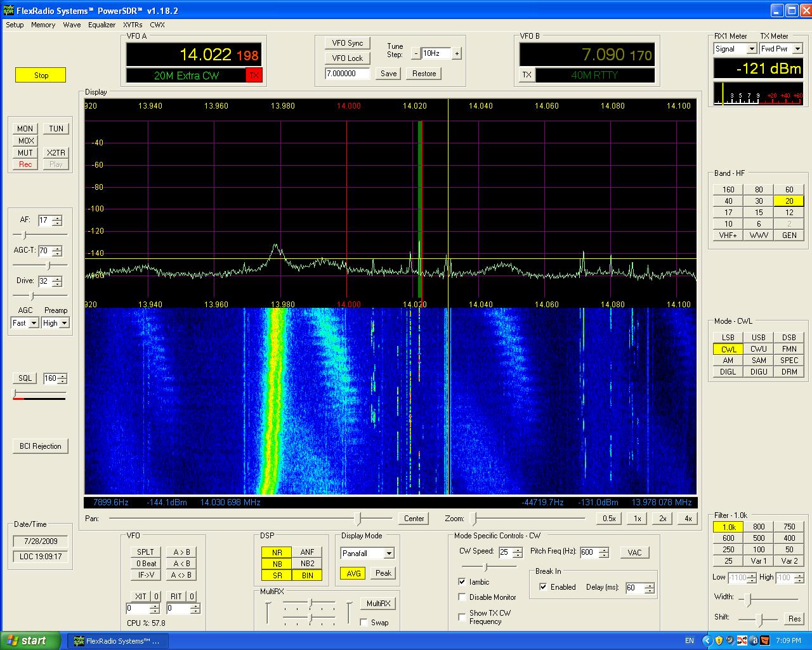Click the CW Pitch Freq input field

pos(588,552)
